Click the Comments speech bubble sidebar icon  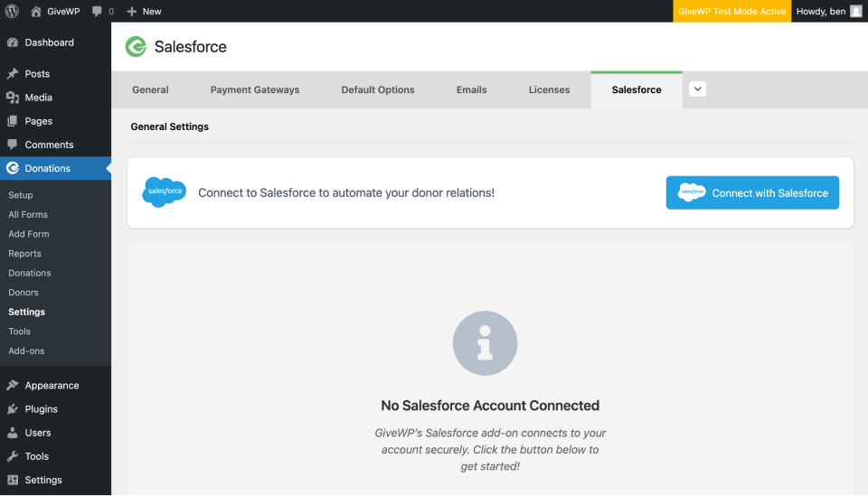(x=12, y=145)
